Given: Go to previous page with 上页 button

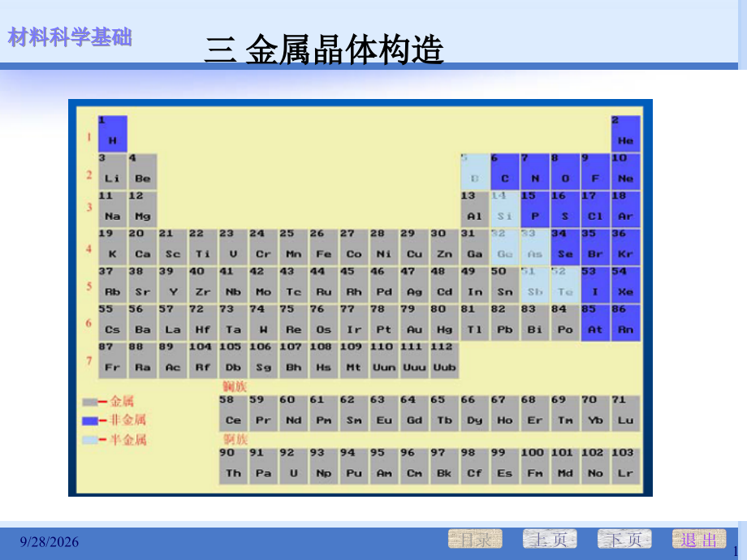Looking at the screenshot, I should [x=550, y=539].
